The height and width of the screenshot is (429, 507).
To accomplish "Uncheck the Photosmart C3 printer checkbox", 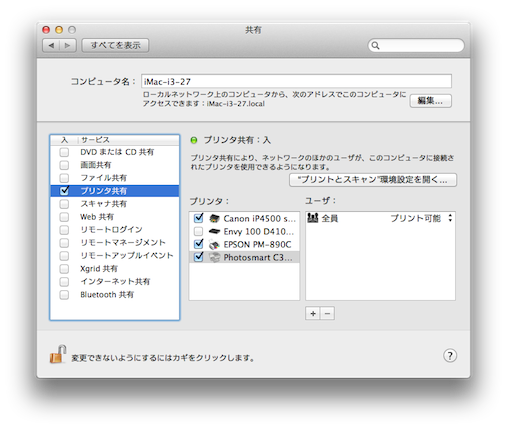I will point(199,257).
